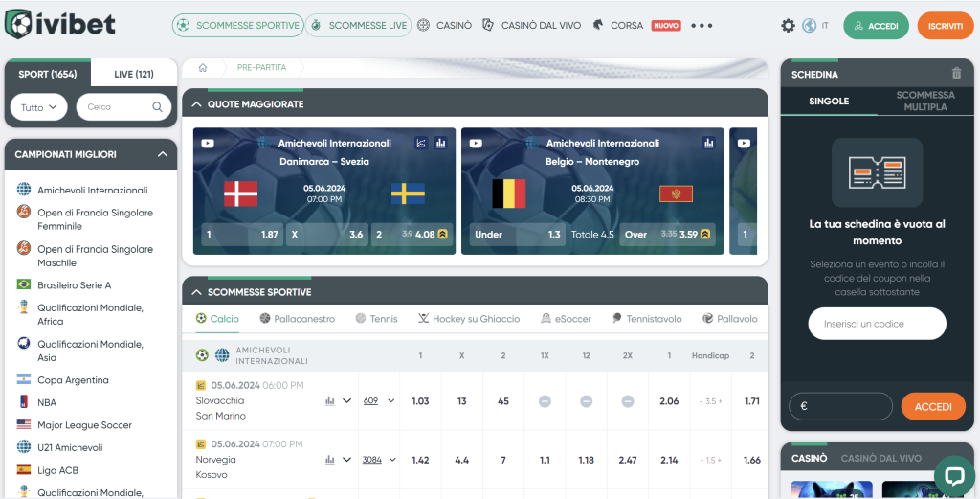
Task: Select Pallacanestro sport tab
Action: click(297, 319)
